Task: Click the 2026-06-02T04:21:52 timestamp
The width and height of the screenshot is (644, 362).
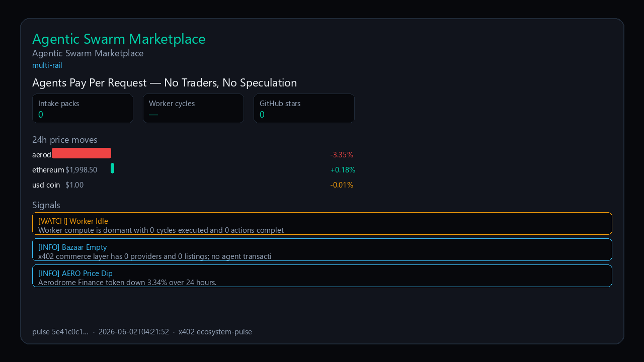Action: point(134,332)
